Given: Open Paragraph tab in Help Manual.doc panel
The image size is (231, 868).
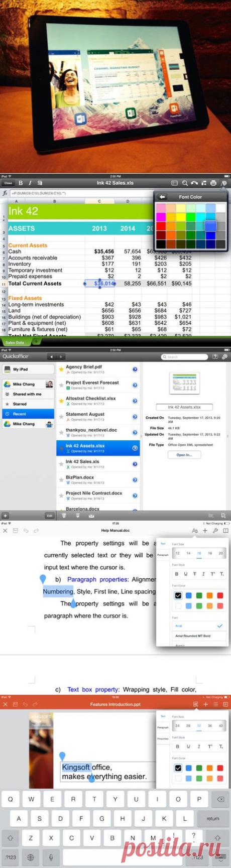Looking at the screenshot, I should pos(163,555).
